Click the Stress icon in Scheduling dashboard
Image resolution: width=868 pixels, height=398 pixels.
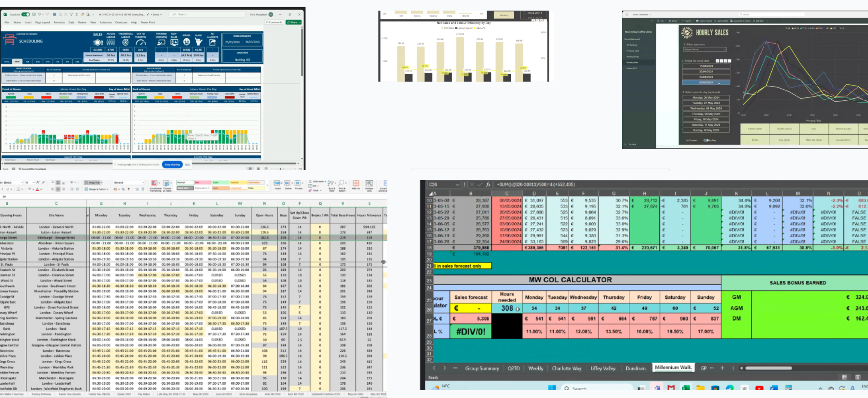[186, 42]
